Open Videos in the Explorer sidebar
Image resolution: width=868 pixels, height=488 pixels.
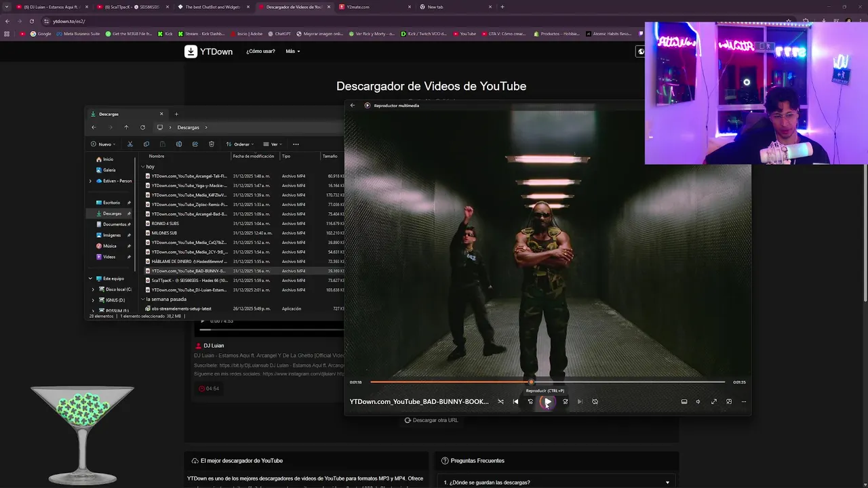pos(106,257)
